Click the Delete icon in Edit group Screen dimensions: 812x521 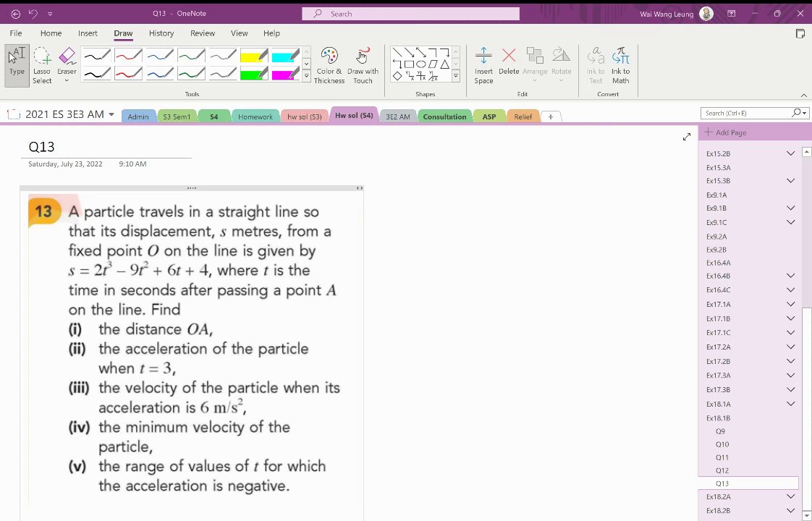(x=509, y=61)
